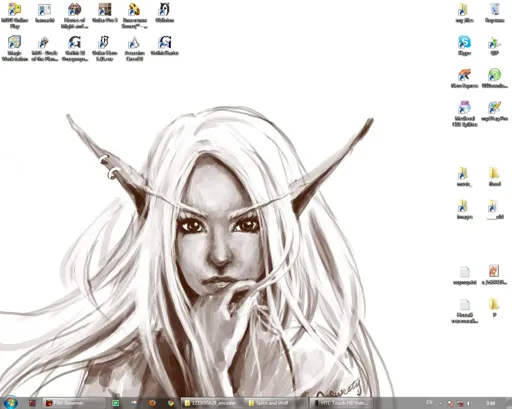Image resolution: width=512 pixels, height=409 pixels.
Task: Select the purple disc shortcut icon
Action: [464, 114]
